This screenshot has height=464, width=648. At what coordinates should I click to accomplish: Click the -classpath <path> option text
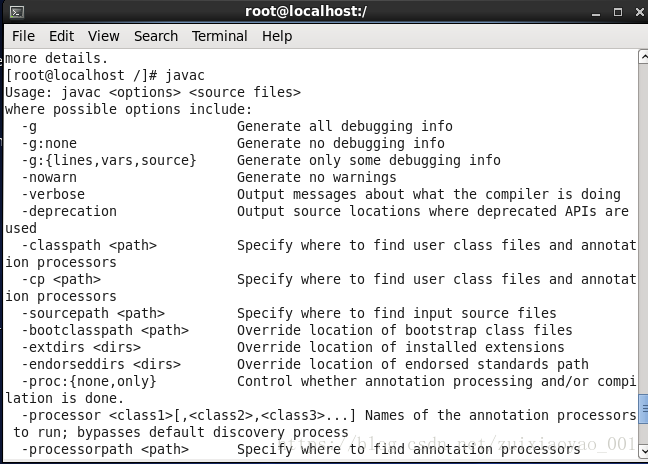pyautogui.click(x=89, y=245)
